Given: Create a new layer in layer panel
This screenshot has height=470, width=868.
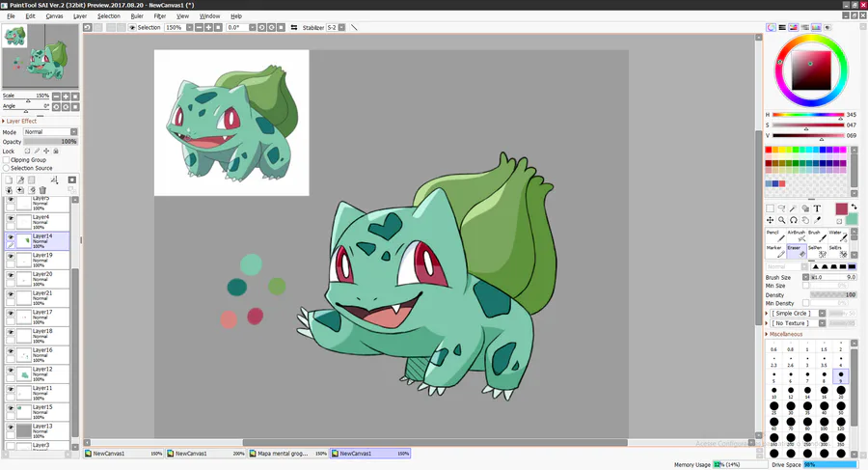Looking at the screenshot, I should pos(9,180).
